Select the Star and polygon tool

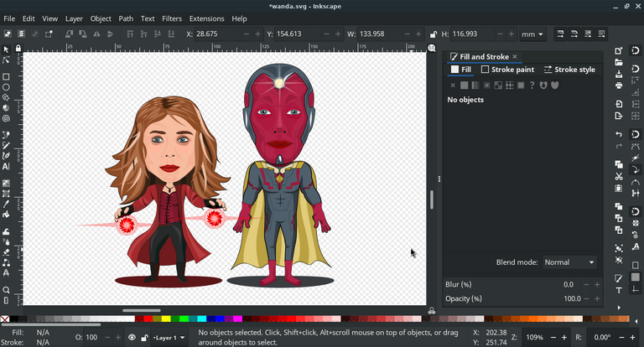[6, 98]
